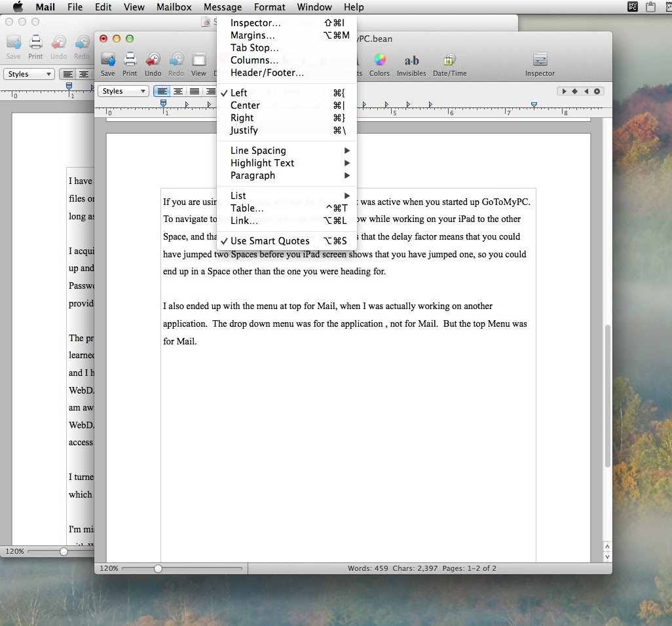Viewport: 672px width, 626px height.
Task: Open the Apple menu
Action: (18, 7)
